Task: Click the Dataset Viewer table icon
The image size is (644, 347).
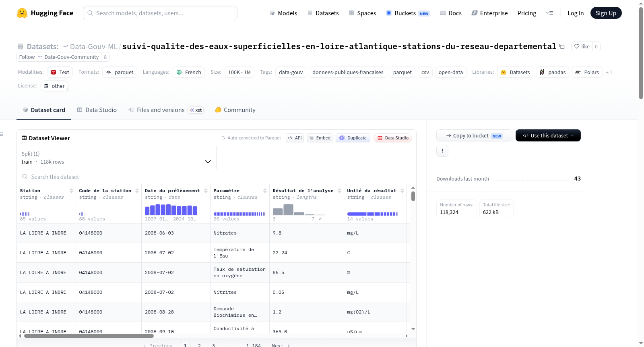Action: pyautogui.click(x=24, y=138)
